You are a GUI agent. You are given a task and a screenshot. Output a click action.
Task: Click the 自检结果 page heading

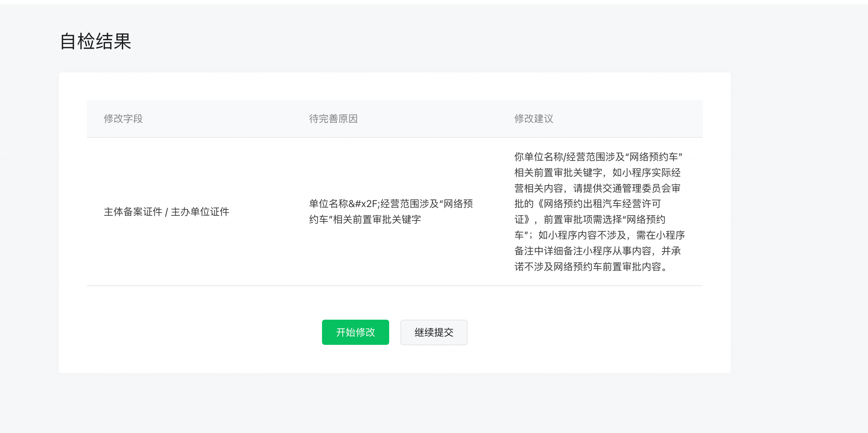click(x=96, y=41)
